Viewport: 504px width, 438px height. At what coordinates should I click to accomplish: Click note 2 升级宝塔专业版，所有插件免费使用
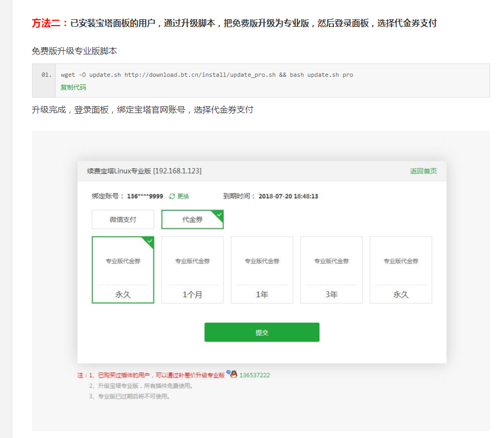click(141, 386)
